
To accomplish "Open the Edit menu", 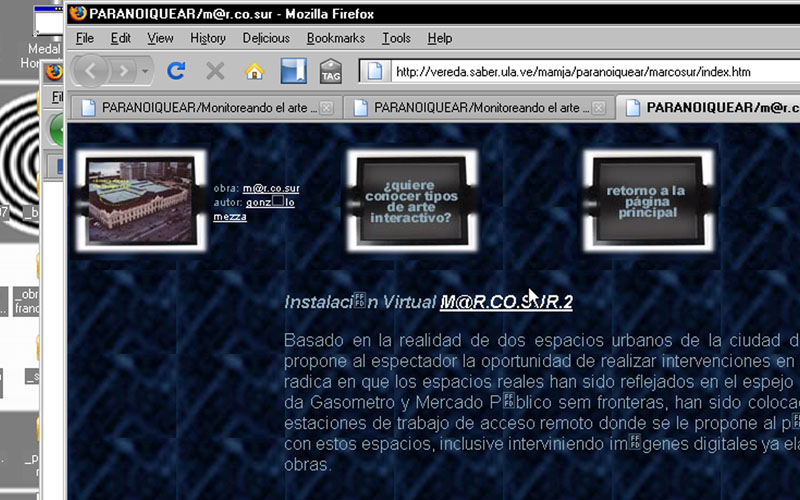I will (x=120, y=38).
